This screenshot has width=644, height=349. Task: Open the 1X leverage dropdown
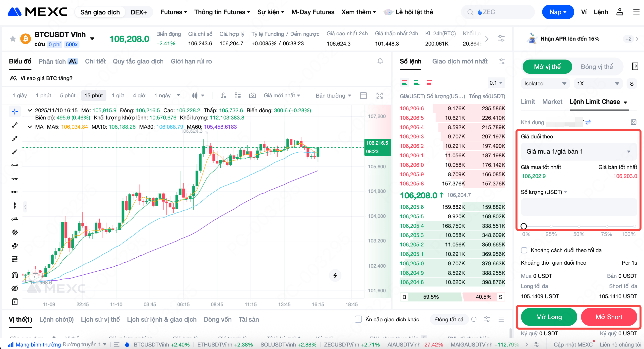[x=598, y=83]
